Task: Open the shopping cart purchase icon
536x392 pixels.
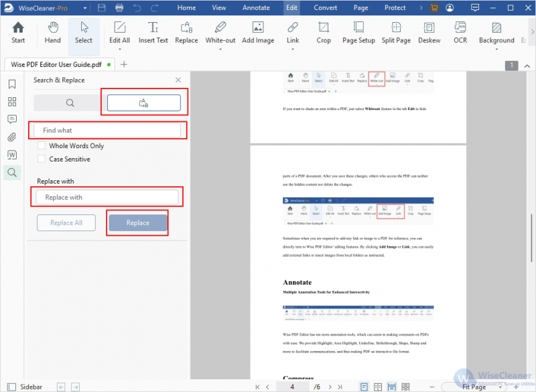Action: click(434, 8)
